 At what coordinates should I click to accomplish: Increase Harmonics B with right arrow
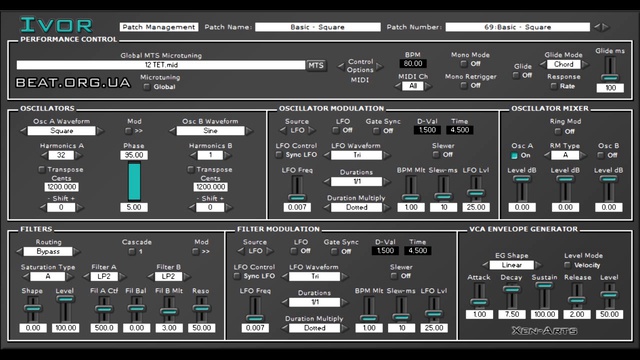[228, 156]
